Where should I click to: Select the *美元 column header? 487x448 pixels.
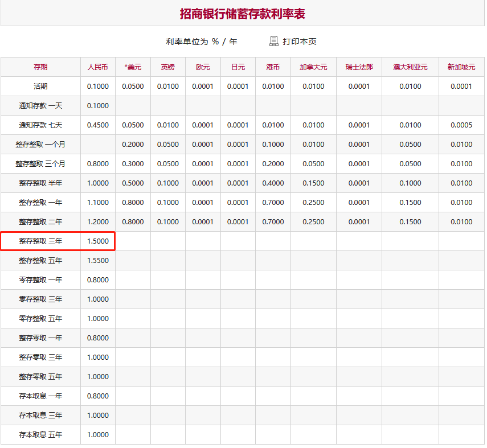tap(133, 67)
